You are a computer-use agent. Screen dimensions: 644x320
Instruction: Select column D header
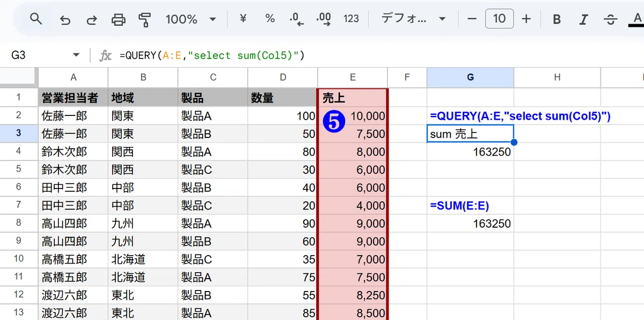(x=283, y=77)
